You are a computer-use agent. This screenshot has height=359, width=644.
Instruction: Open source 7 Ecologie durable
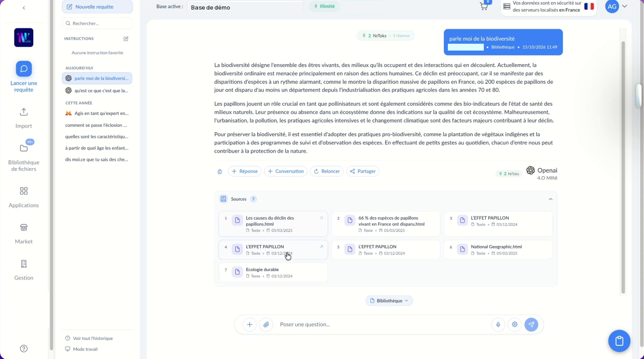(x=273, y=272)
